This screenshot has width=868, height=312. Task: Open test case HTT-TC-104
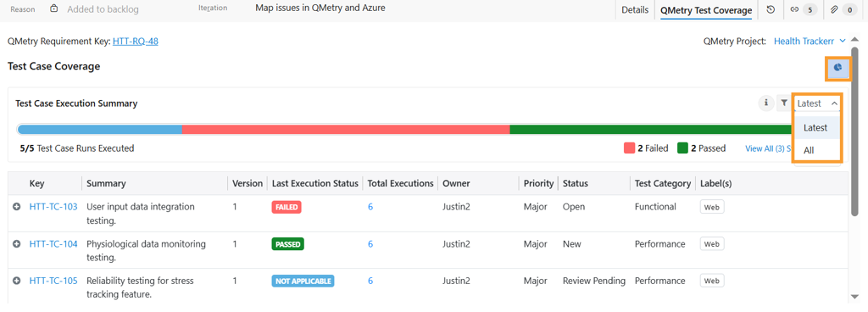tap(53, 243)
